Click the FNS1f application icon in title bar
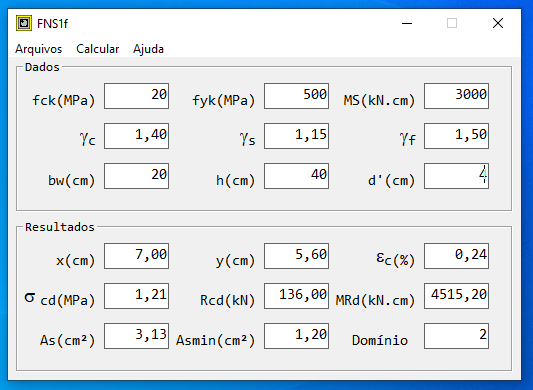 point(24,23)
